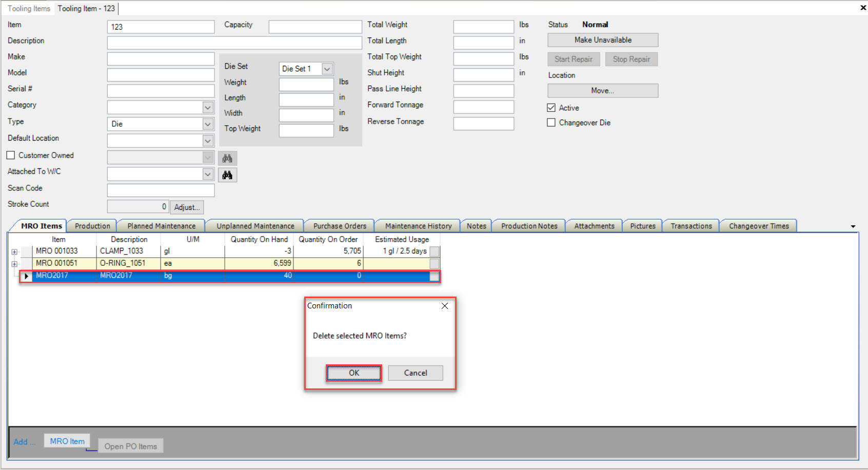Image resolution: width=868 pixels, height=470 pixels.
Task: Open the Notes tab
Action: tap(477, 226)
